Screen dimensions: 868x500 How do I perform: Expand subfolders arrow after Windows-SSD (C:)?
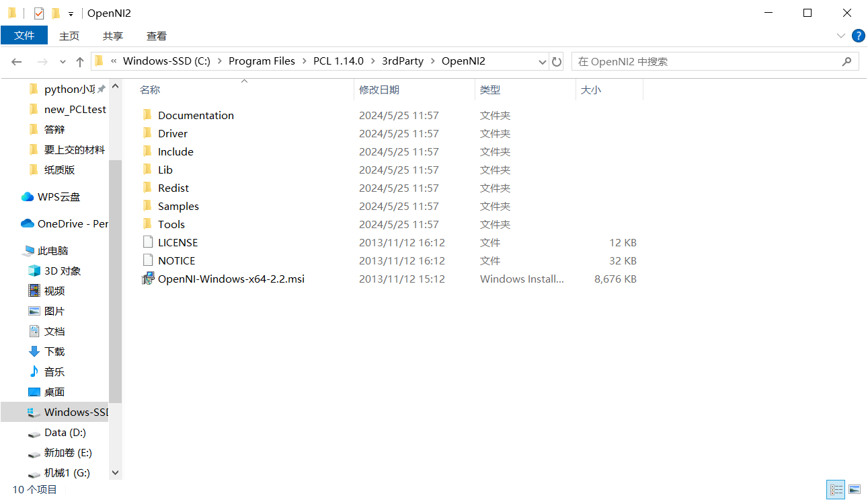219,61
